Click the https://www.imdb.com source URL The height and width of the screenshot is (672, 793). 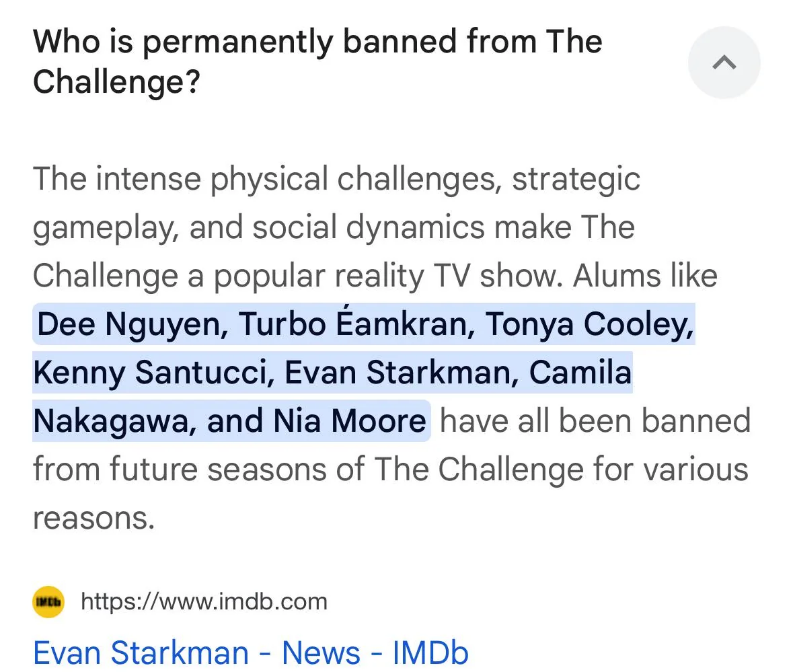click(x=203, y=601)
